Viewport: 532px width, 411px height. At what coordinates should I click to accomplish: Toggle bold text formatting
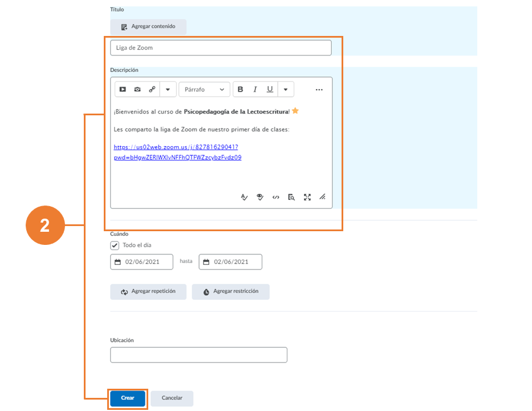(240, 90)
